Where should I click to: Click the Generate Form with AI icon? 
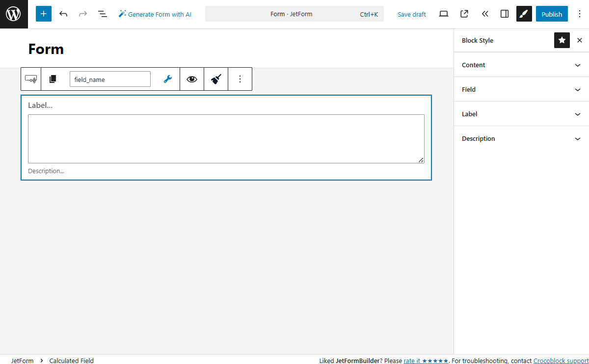point(121,14)
